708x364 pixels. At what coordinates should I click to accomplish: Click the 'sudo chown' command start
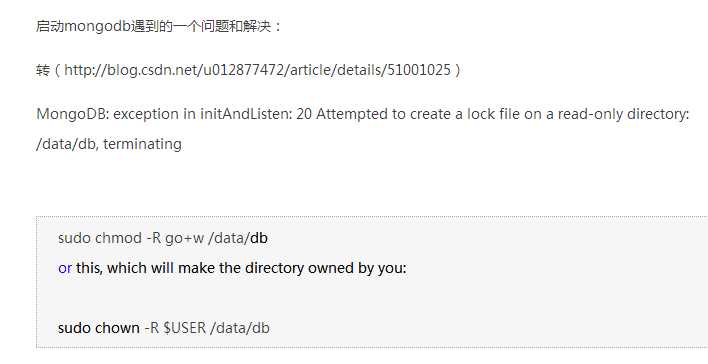tap(99, 328)
